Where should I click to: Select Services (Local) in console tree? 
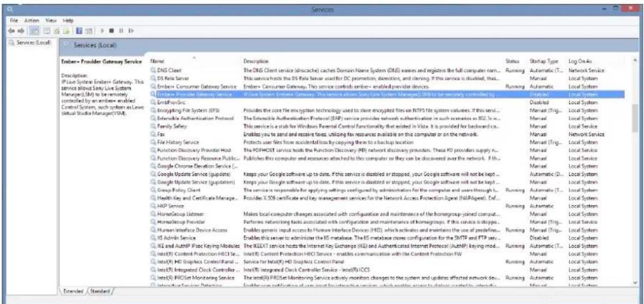pyautogui.click(x=29, y=42)
